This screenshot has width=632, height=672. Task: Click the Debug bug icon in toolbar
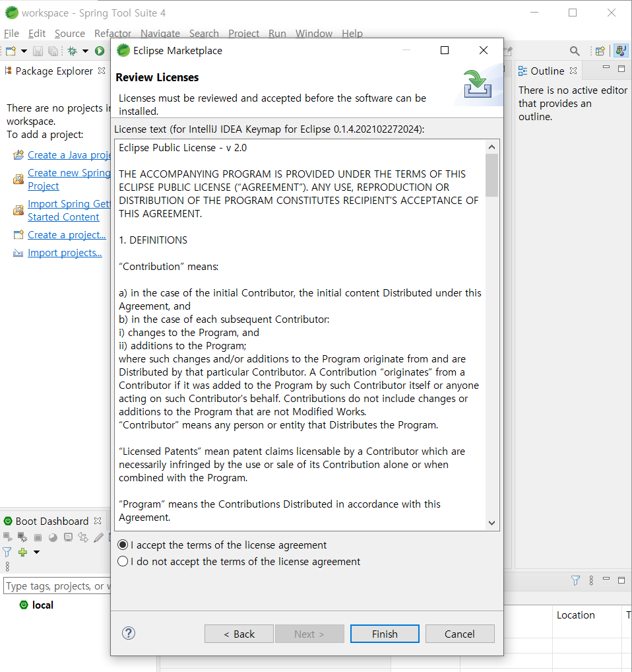click(x=73, y=51)
